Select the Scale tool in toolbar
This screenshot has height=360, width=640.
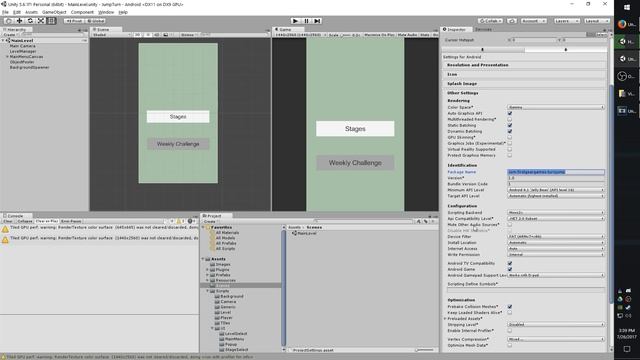point(41,20)
